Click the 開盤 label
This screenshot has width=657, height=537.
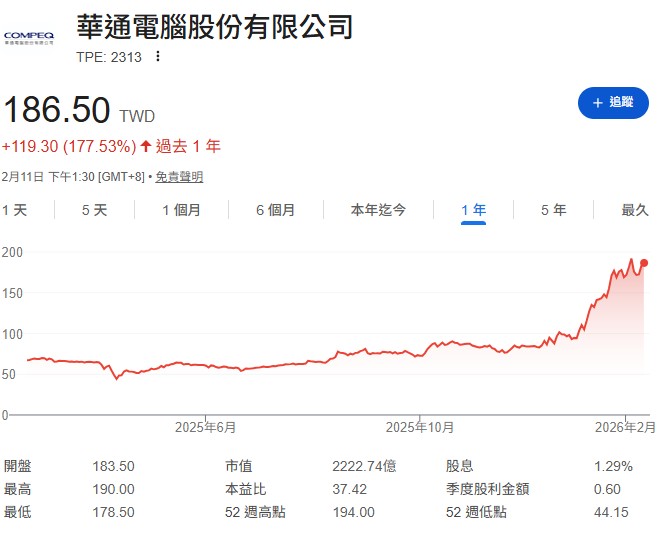(18, 466)
